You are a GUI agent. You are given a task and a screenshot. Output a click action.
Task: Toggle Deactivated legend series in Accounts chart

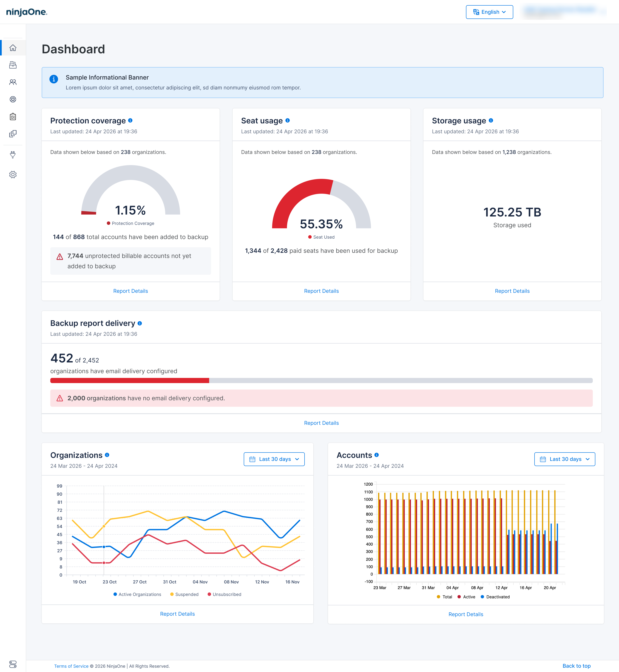495,597
